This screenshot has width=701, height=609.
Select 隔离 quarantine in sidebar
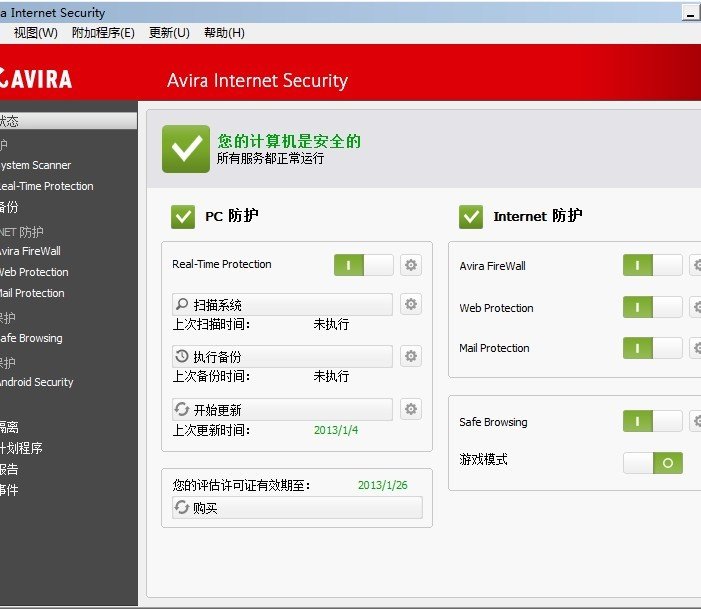pos(9,427)
